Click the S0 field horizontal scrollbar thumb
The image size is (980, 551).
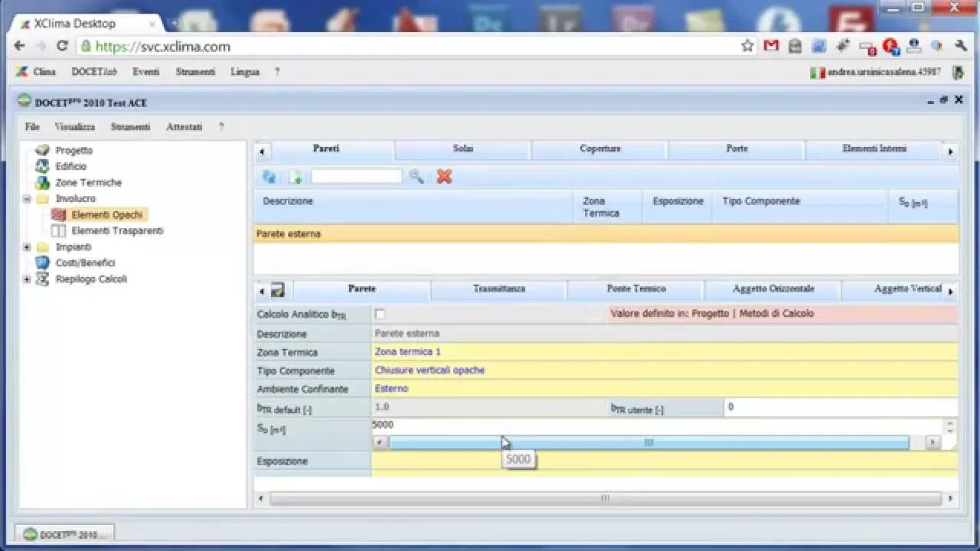coord(648,442)
